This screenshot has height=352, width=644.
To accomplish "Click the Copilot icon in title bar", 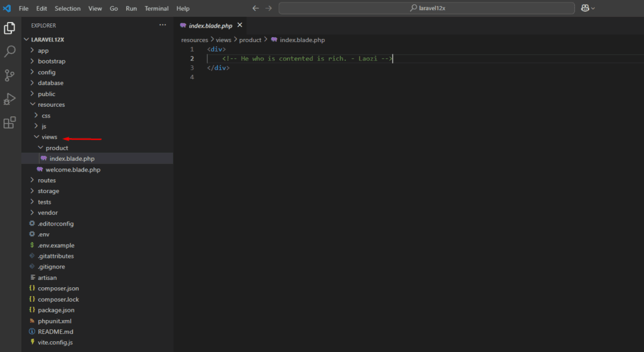I will point(587,8).
